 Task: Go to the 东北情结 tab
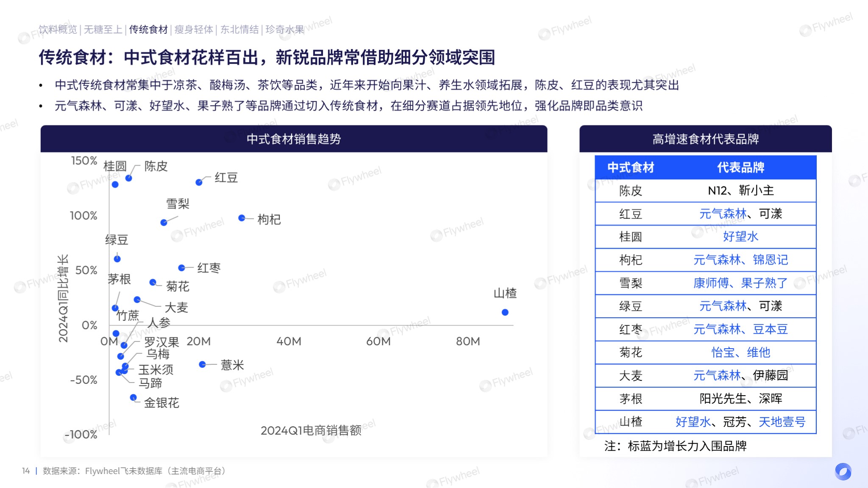pos(239,30)
